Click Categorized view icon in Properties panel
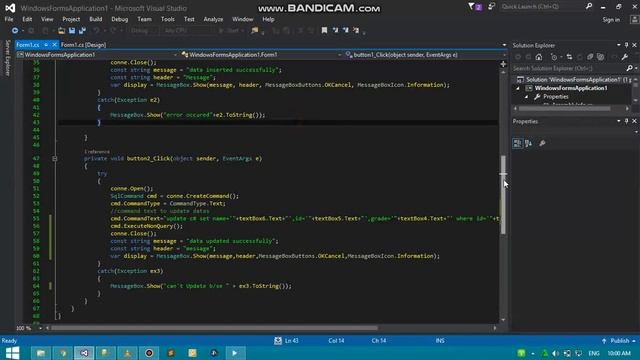 point(517,143)
